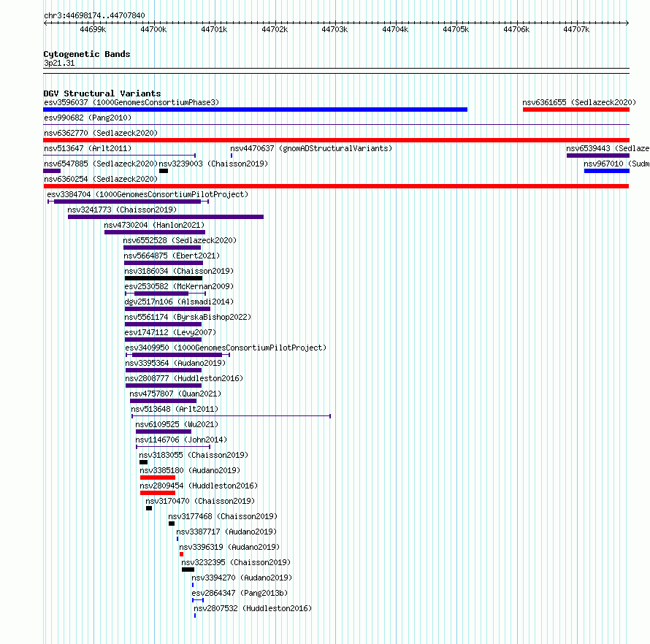Click the nsv3385180 red variant bar
The height and width of the screenshot is (644, 650).
click(x=158, y=478)
